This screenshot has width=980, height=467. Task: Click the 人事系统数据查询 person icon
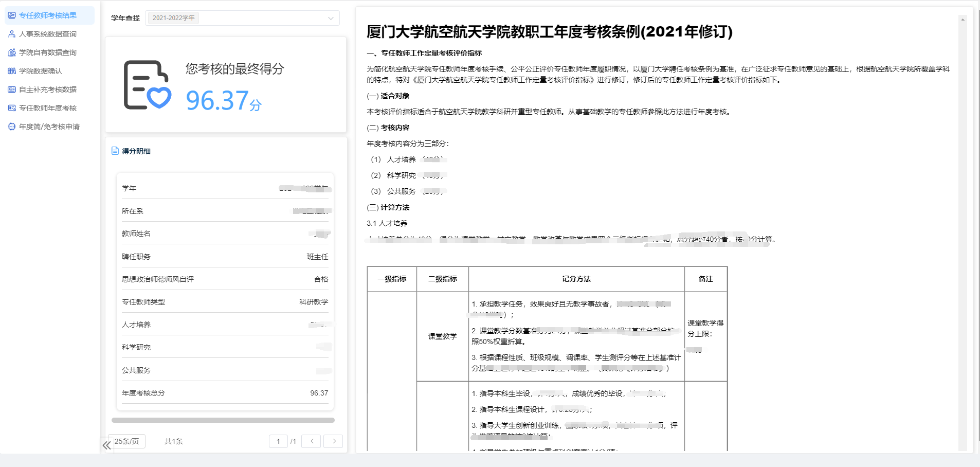(12, 34)
